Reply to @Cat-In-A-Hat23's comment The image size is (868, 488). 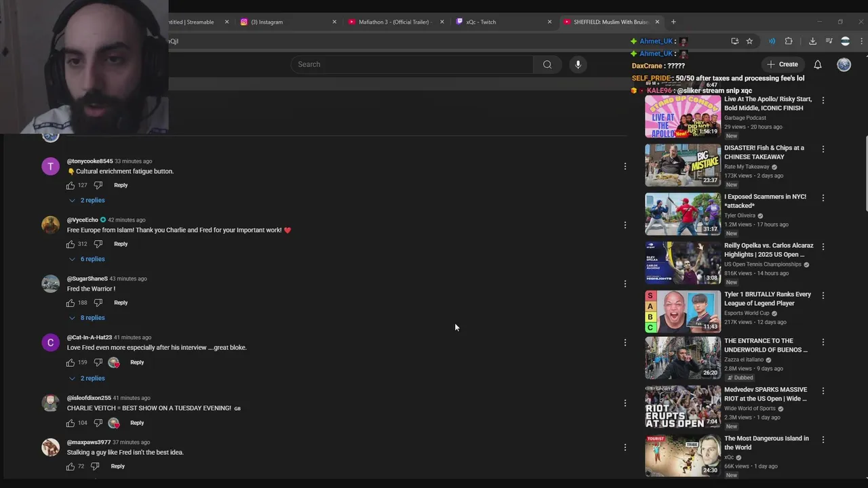pos(137,363)
